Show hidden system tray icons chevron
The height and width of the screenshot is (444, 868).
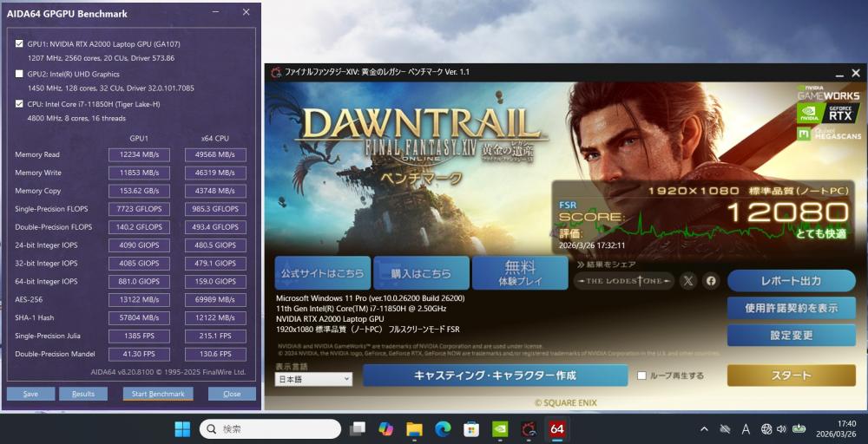pos(704,429)
